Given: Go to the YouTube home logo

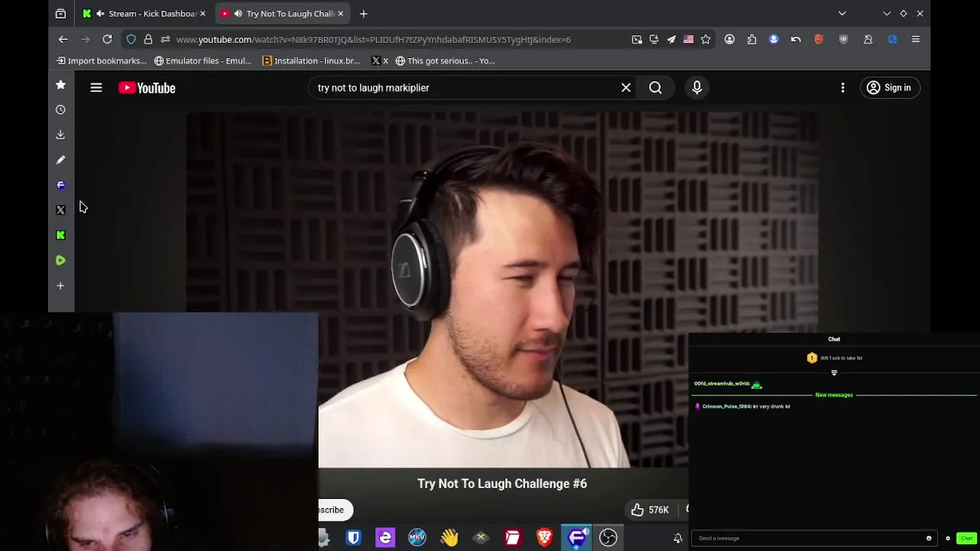Looking at the screenshot, I should point(147,88).
